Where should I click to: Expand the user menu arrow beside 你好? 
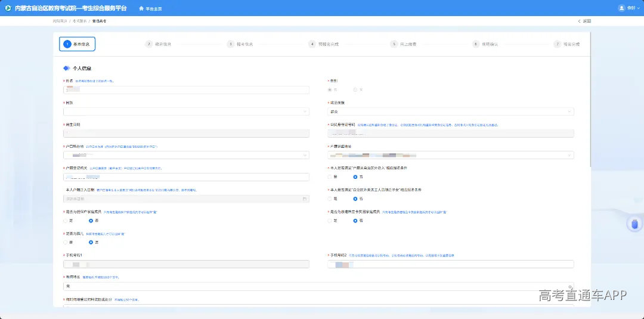tap(639, 8)
